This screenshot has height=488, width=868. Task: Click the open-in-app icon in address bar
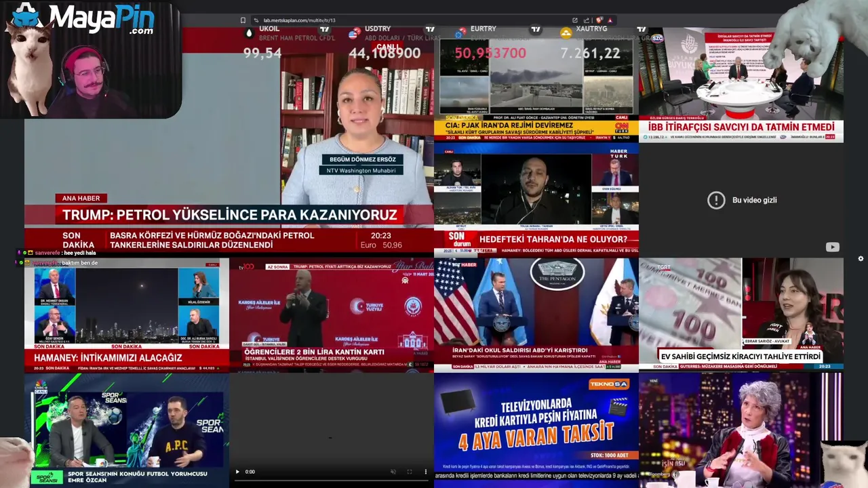[575, 20]
